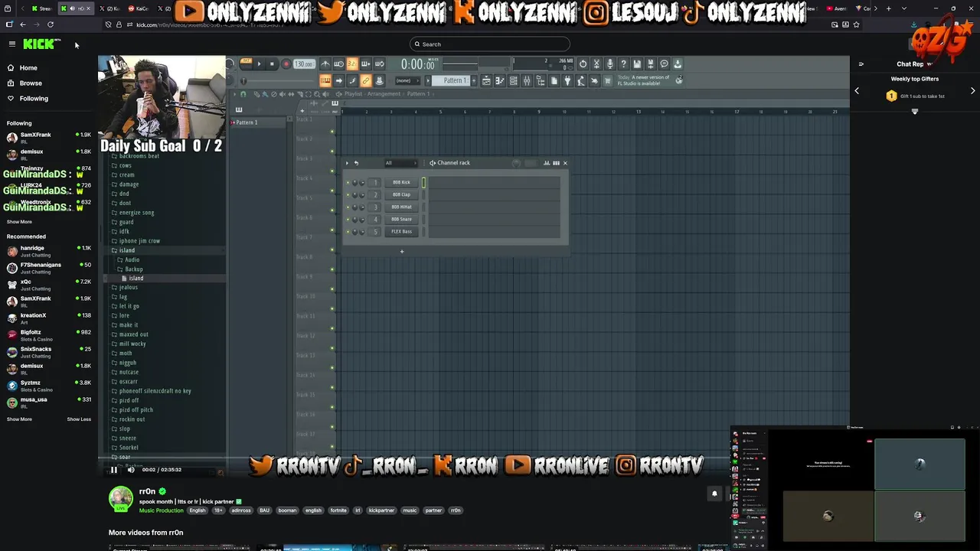Click the export/render audio icon
Image resolution: width=980 pixels, height=551 pixels.
650,64
